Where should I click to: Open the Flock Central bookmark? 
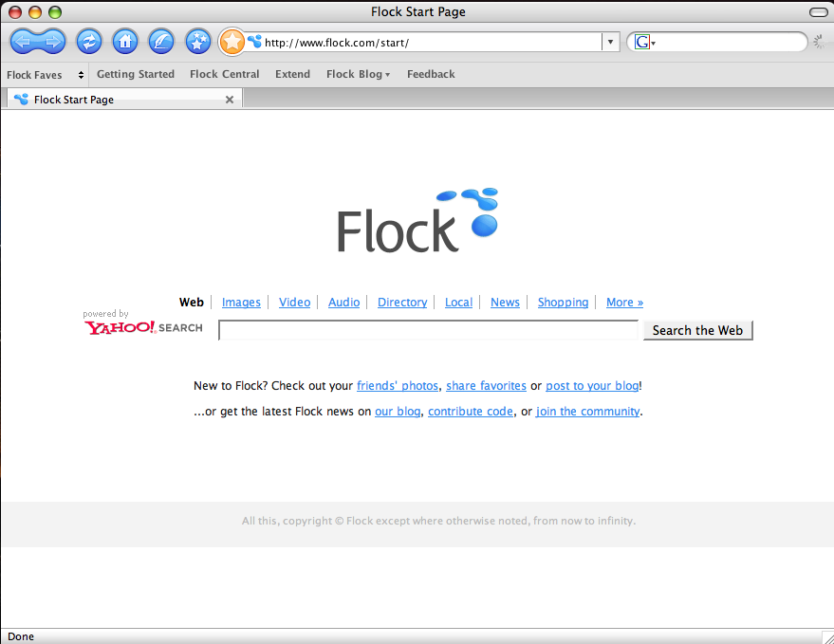[225, 74]
